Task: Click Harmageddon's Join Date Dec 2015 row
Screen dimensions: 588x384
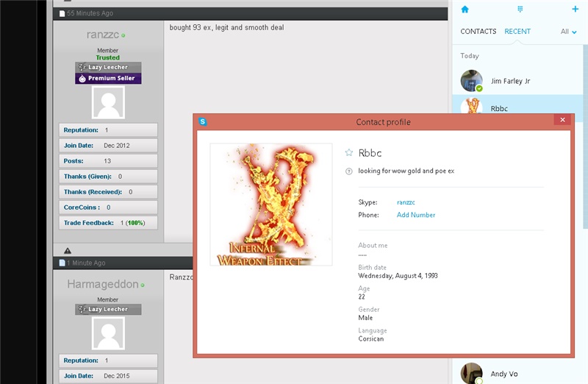Action: pos(108,376)
